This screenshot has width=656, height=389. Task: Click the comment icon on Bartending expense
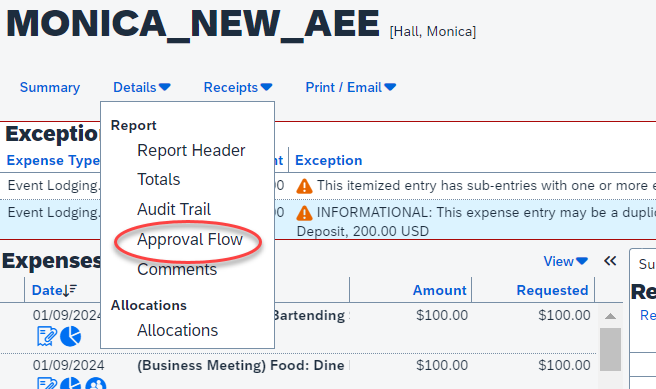click(46, 336)
